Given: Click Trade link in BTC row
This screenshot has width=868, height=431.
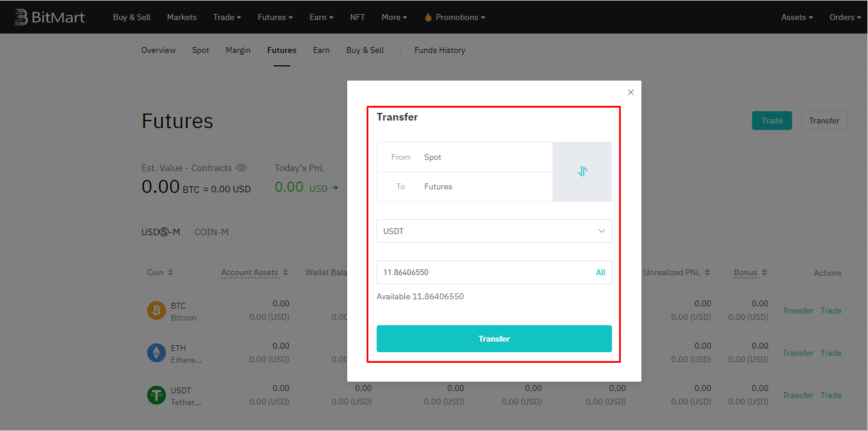Looking at the screenshot, I should click(x=831, y=310).
